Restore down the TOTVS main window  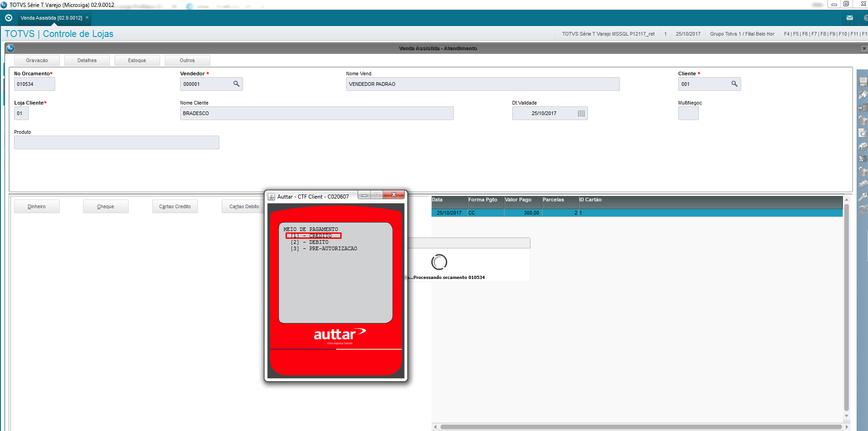(x=846, y=4)
